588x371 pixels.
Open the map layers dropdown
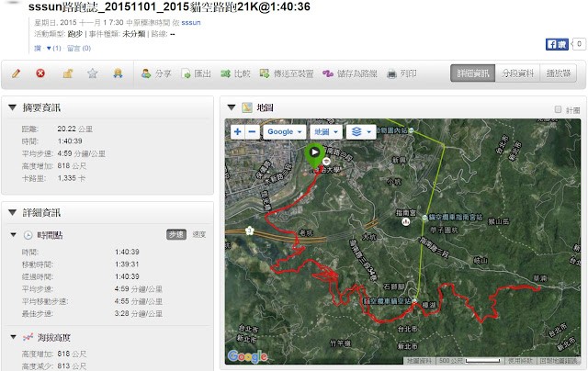pos(361,132)
